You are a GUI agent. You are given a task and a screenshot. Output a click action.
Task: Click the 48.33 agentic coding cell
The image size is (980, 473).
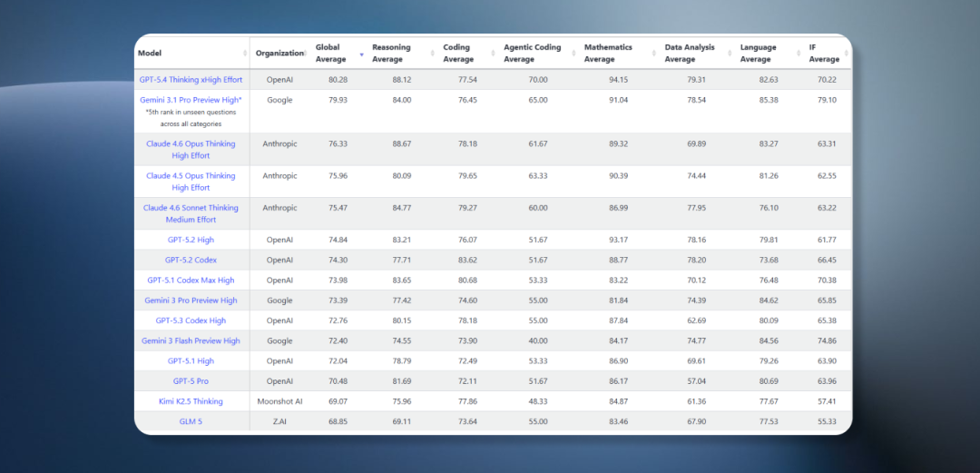pyautogui.click(x=537, y=401)
